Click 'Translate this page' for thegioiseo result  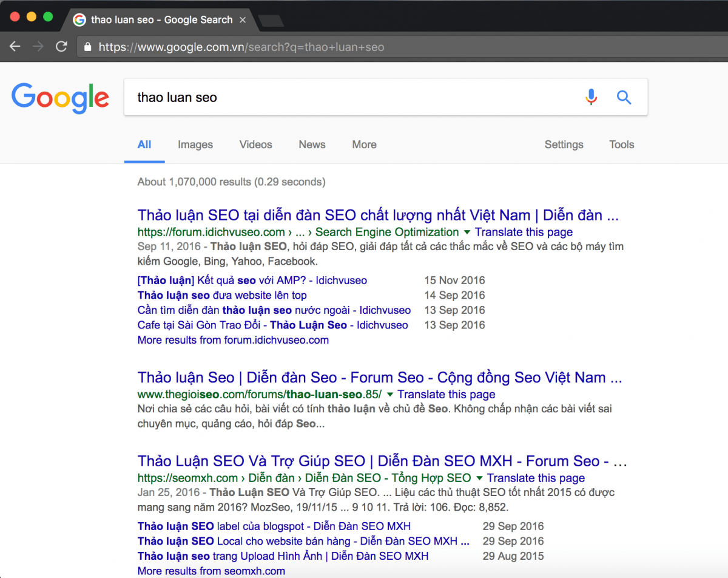pyautogui.click(x=447, y=395)
